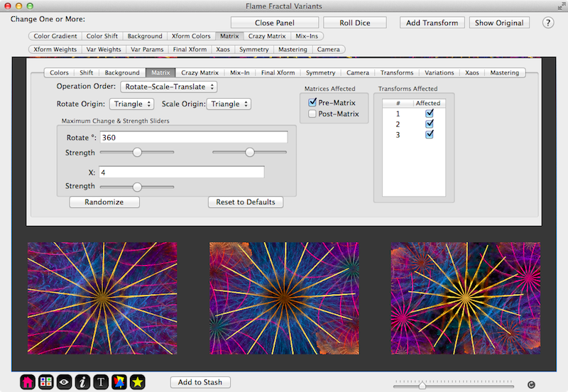This screenshot has width=568, height=392.
Task: Open the Operation Order dropdown
Action: [169, 87]
